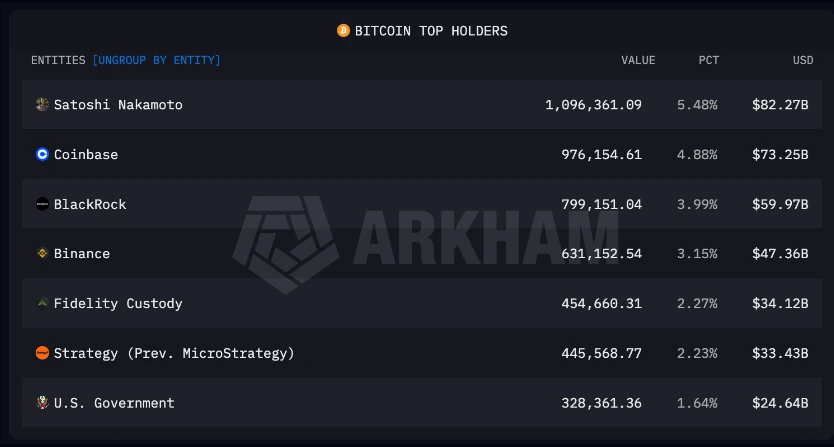Click the Fidelity Custody logo icon
834x447 pixels.
[42, 303]
